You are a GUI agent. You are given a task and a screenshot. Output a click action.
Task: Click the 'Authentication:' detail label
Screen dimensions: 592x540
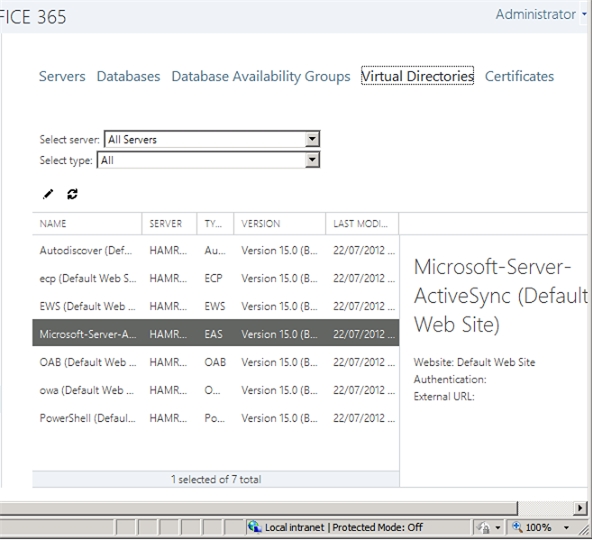click(x=450, y=379)
